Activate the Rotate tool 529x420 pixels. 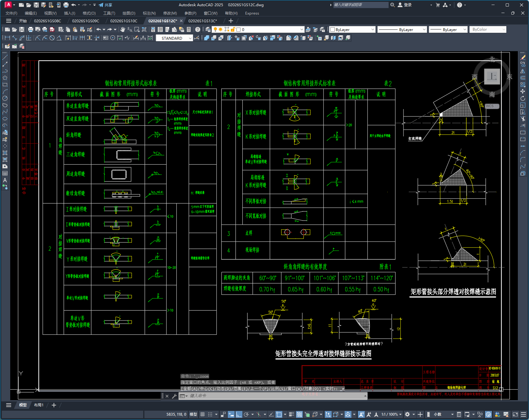pos(523,98)
